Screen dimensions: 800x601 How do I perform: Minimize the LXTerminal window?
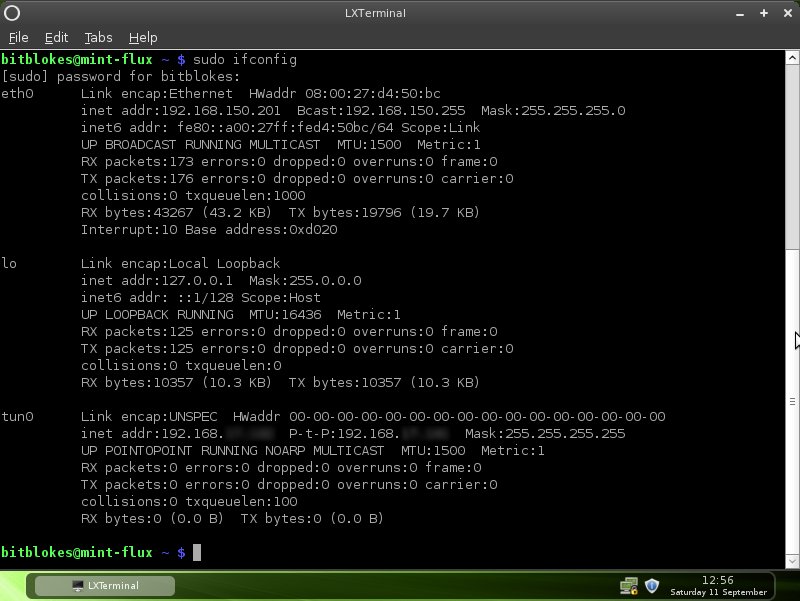[740, 14]
